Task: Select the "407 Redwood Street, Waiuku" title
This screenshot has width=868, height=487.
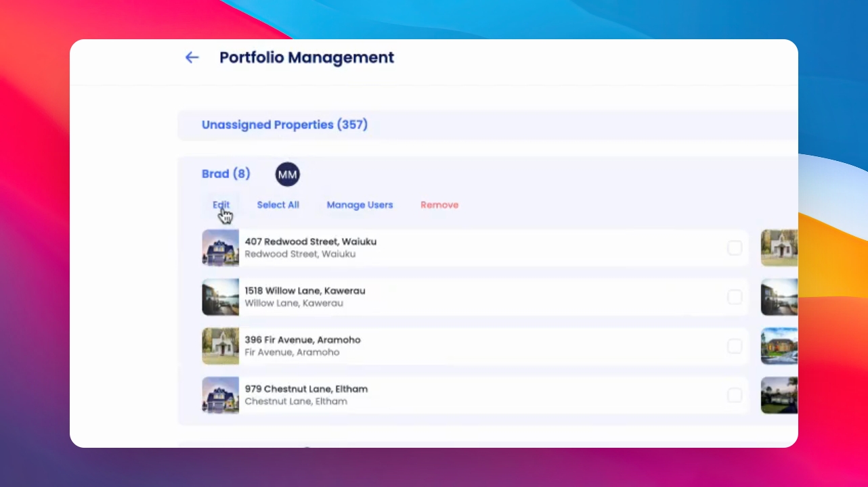Action: (x=311, y=241)
